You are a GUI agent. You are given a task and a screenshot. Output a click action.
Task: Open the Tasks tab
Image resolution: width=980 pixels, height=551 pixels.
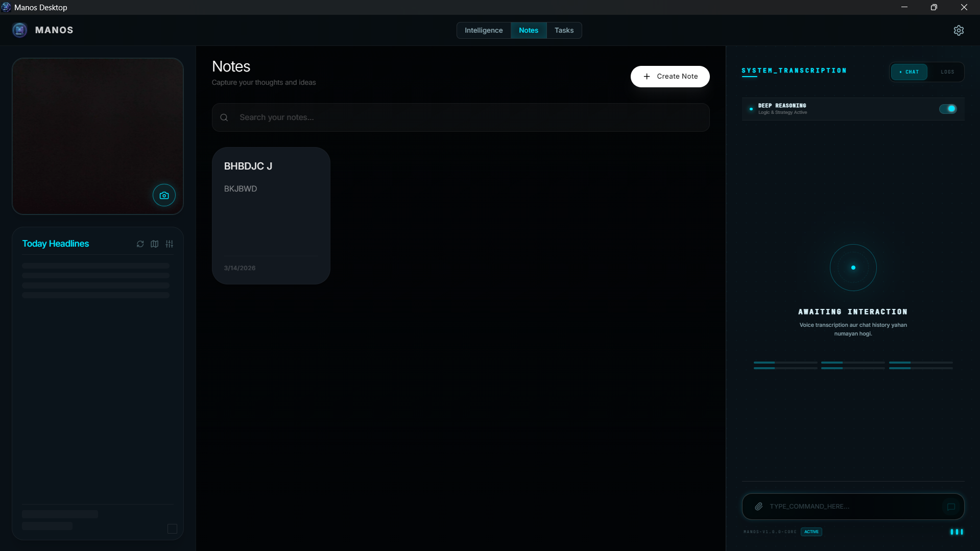coord(564,30)
